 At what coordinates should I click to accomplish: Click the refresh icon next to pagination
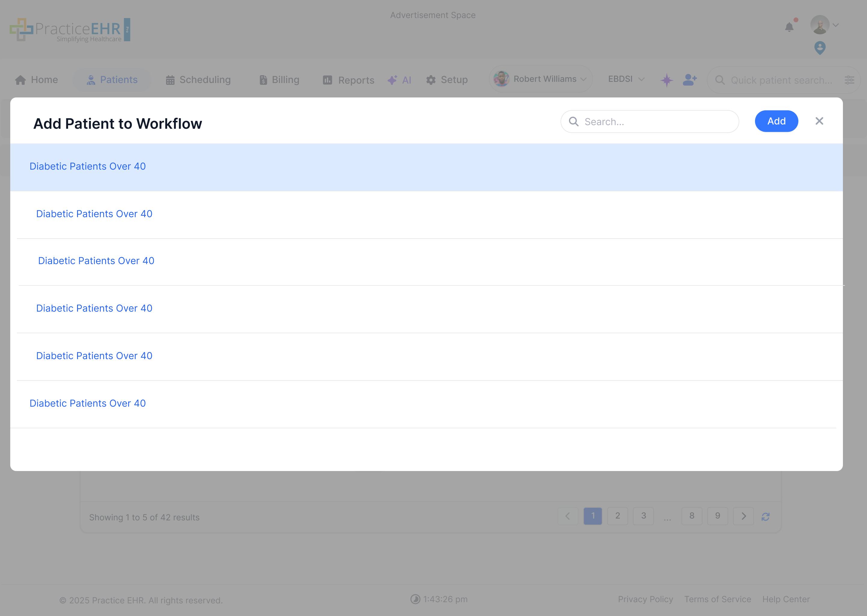[x=766, y=516]
